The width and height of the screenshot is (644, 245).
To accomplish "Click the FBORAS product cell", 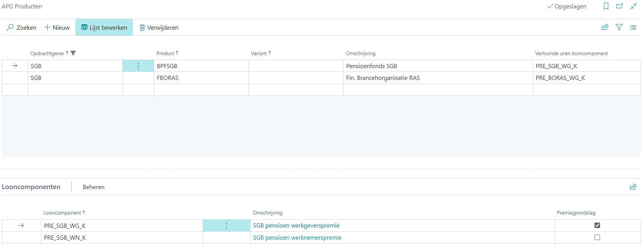I will 168,78.
